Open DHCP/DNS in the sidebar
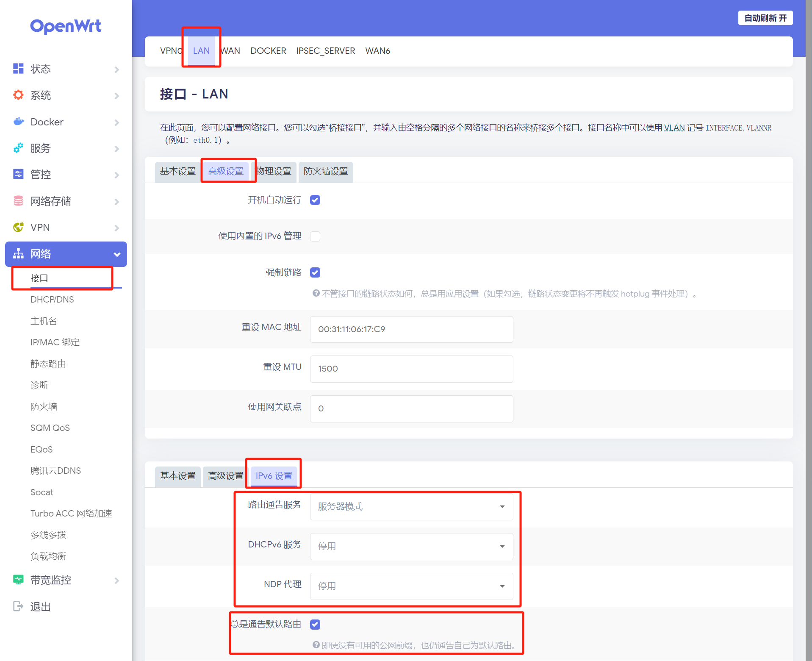Screen dimensions: 812x661 (x=52, y=300)
